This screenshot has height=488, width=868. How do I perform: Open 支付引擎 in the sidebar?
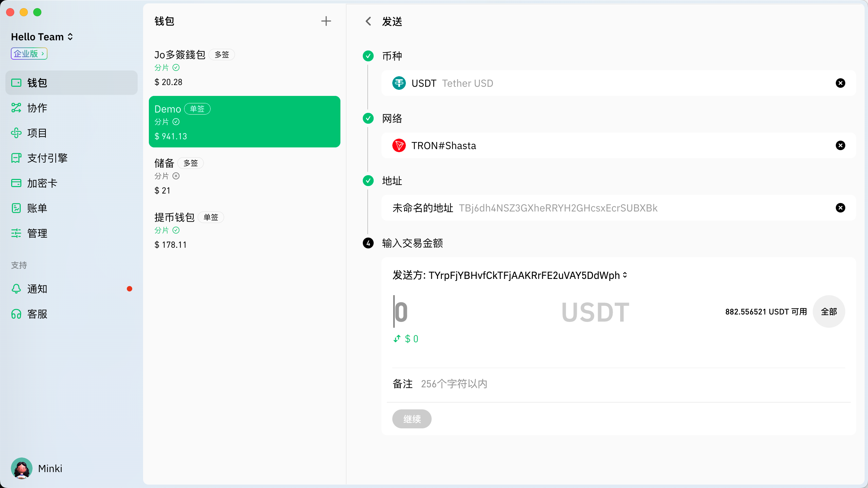click(x=47, y=158)
